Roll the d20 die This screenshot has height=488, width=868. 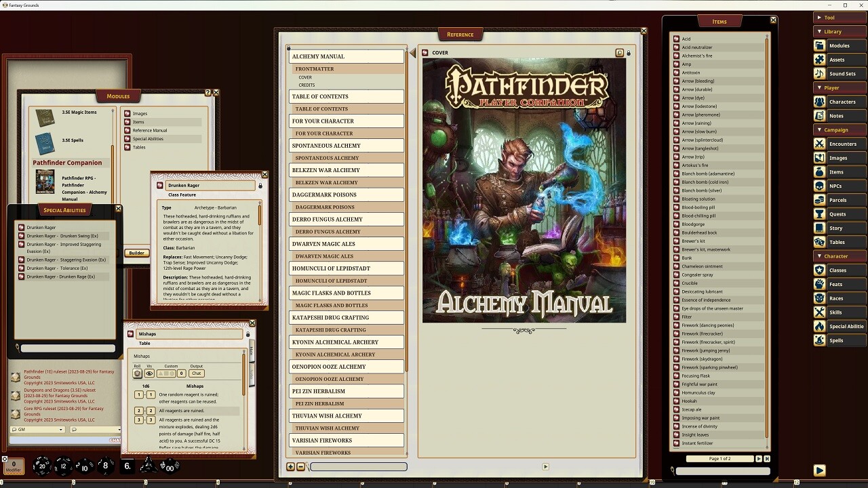click(42, 466)
